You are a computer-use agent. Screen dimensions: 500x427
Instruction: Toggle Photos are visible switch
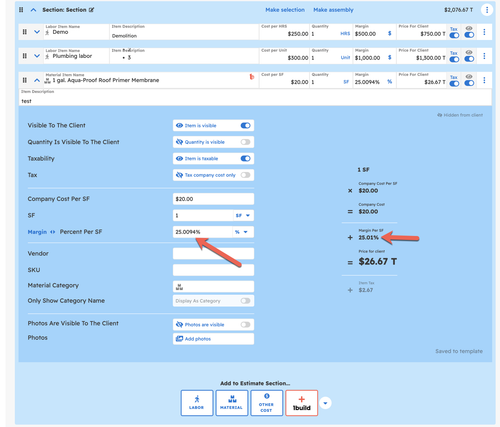pos(245,325)
